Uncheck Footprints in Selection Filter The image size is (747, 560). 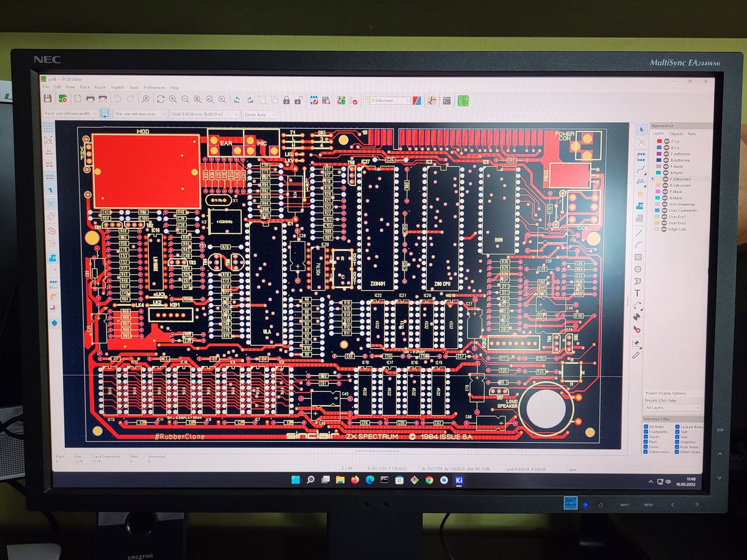(x=646, y=432)
